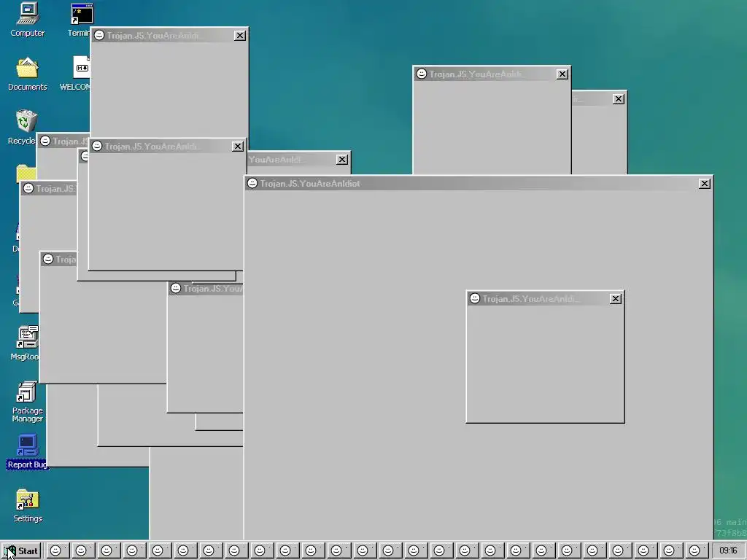Close the large Trojan.JS.YouAreAnIdiot window
Viewport: 747px width, 560px height.
coord(705,184)
